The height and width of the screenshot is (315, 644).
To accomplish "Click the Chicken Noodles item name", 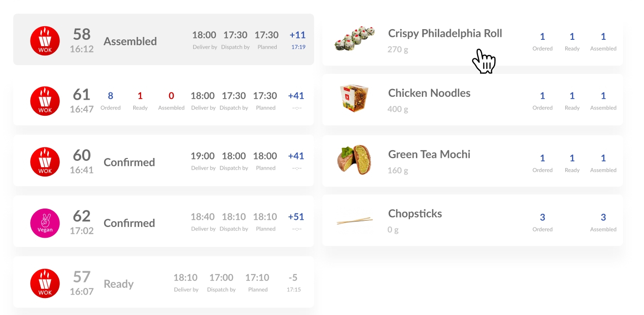I will click(x=429, y=93).
